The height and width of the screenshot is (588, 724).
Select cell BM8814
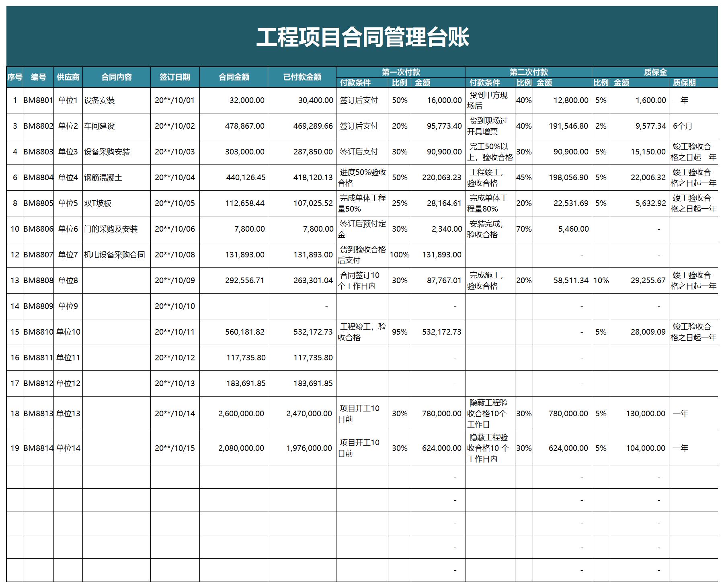[x=39, y=448]
